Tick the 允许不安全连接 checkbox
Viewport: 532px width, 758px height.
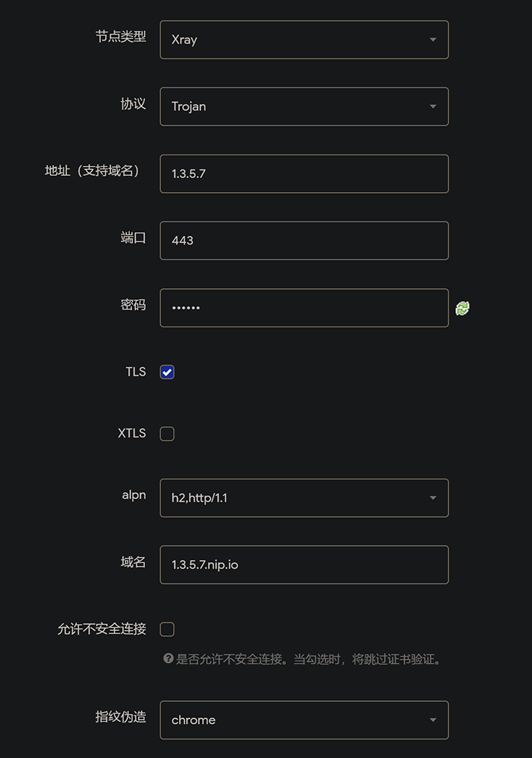point(167,629)
